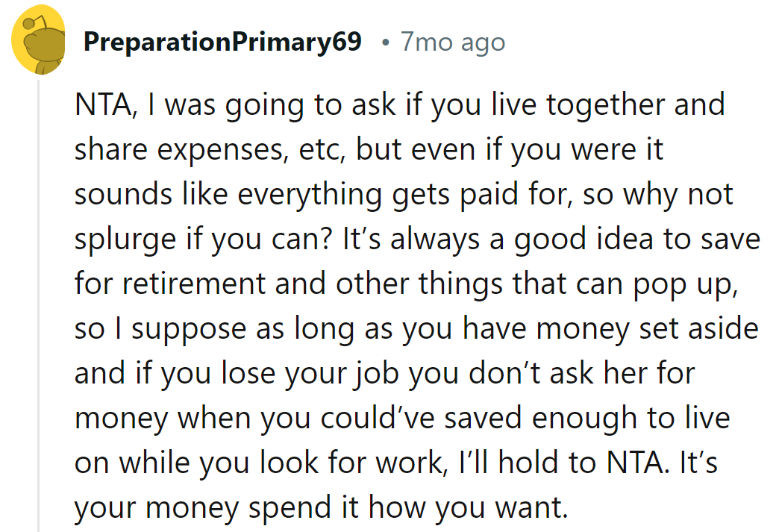The image size is (776, 532).
Task: Click the "7mo ago" comment timestamp
Action: (x=452, y=42)
